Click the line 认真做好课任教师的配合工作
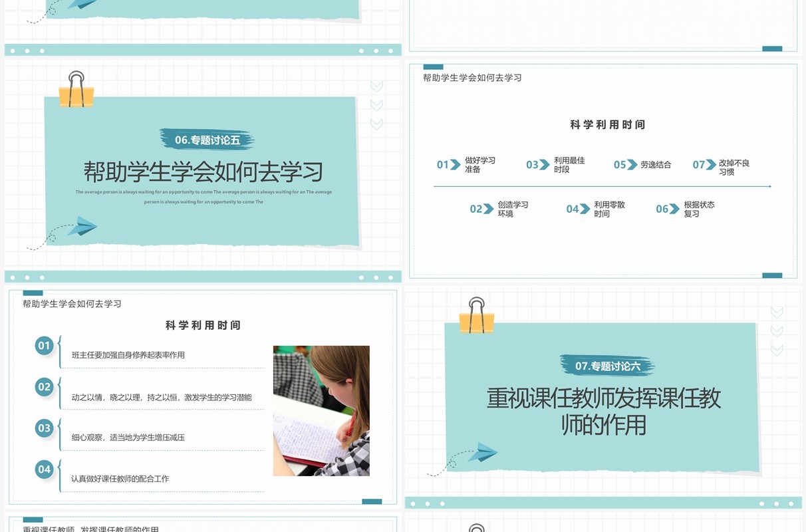 click(120, 479)
